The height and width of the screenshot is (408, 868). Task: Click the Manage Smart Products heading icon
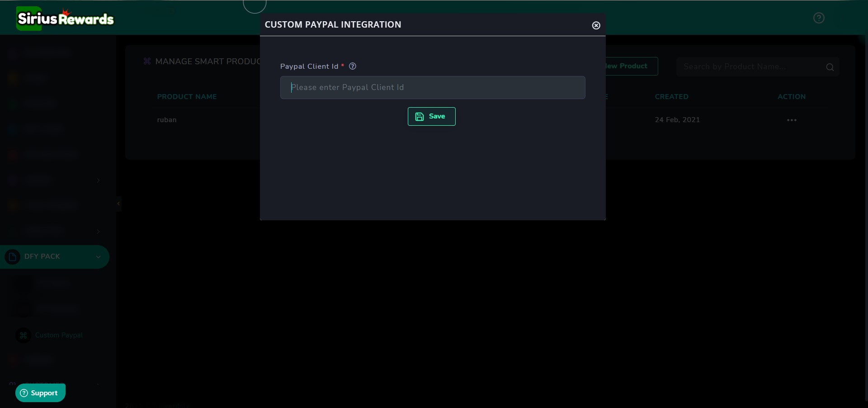147,61
